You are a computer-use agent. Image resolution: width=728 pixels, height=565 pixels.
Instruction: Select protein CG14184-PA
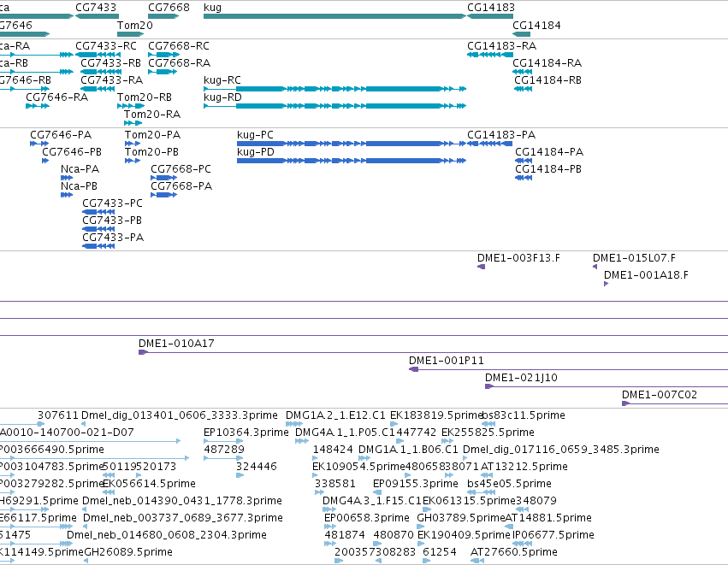pyautogui.click(x=524, y=161)
